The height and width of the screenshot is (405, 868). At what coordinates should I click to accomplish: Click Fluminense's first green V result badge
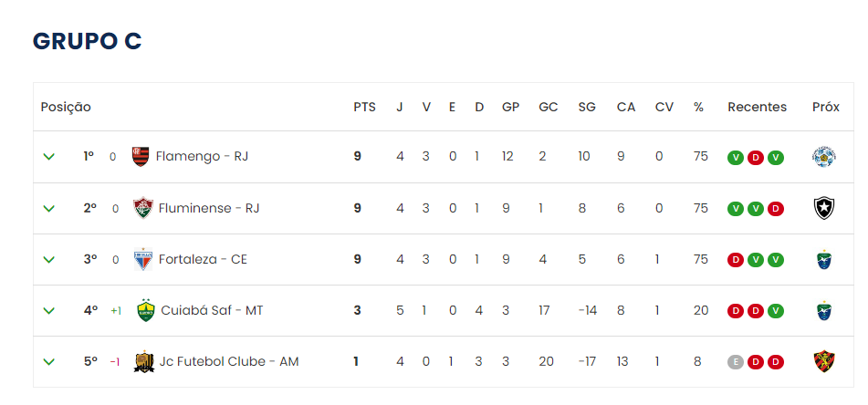[x=735, y=209]
